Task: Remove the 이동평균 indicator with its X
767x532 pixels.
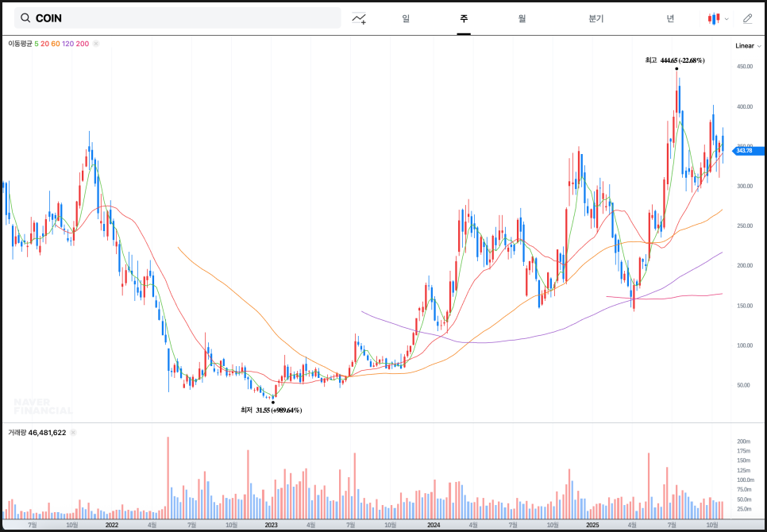Action: 96,44
